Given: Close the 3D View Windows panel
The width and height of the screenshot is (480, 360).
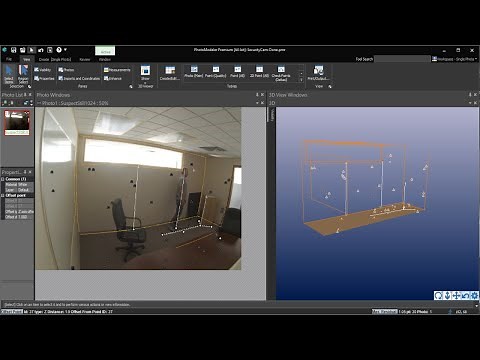Looking at the screenshot, I should coord(475,95).
